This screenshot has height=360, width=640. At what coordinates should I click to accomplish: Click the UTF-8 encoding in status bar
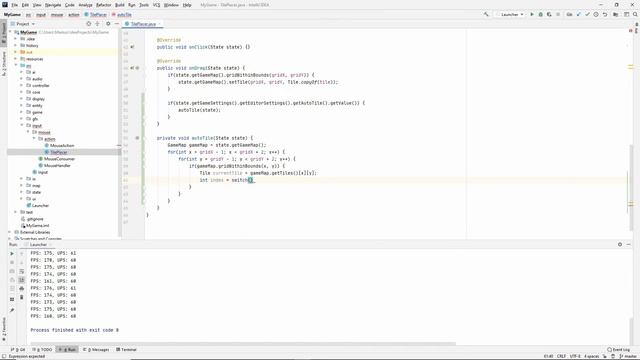[x=575, y=356]
